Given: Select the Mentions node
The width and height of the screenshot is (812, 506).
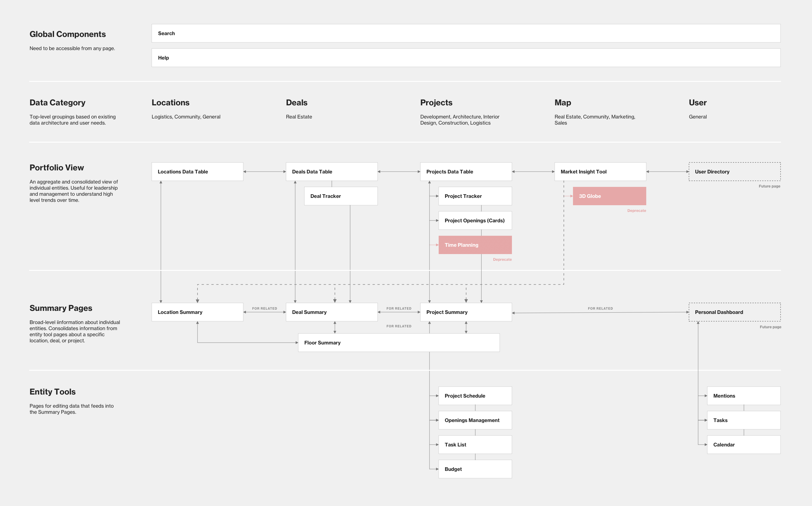Looking at the screenshot, I should tap(744, 396).
